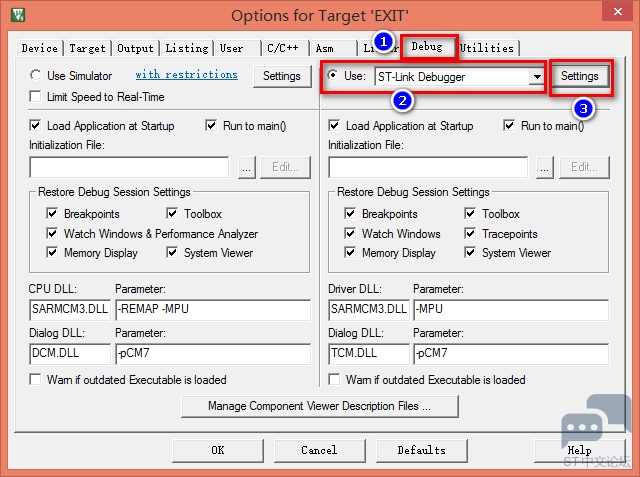Click the DCM.DLL dialog DLL field
This screenshot has width=640, height=477.
70,354
